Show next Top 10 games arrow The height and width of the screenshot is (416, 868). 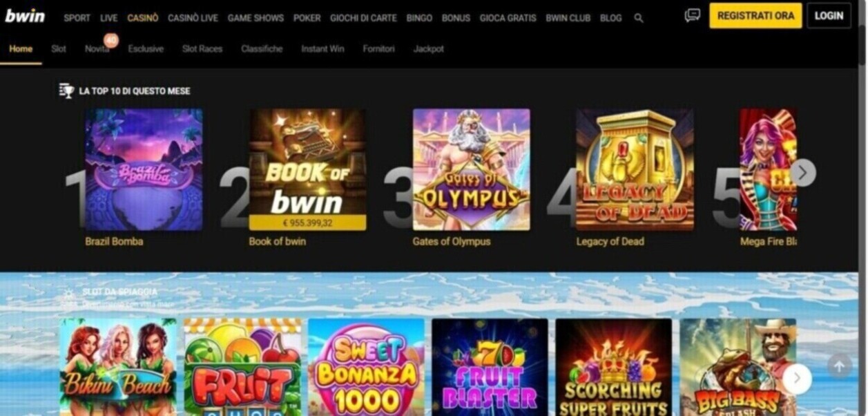pyautogui.click(x=802, y=172)
